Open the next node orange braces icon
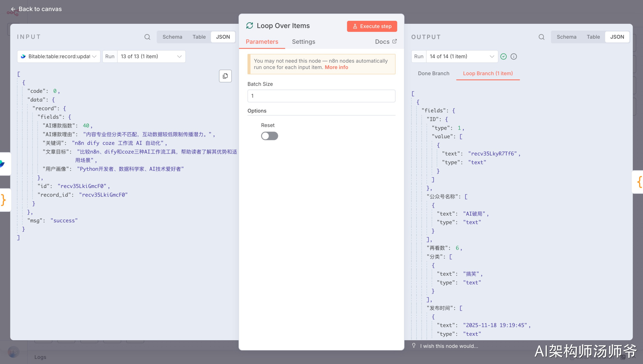643x364 pixels. point(639,182)
